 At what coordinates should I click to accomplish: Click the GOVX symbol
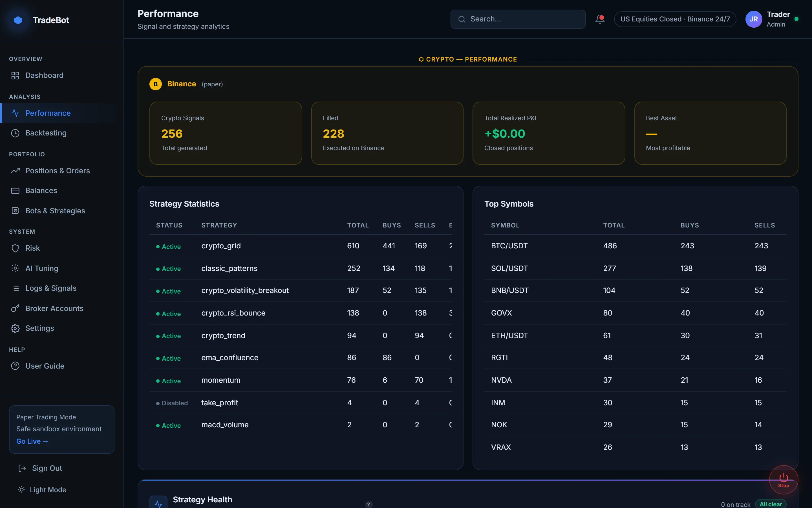pos(501,313)
